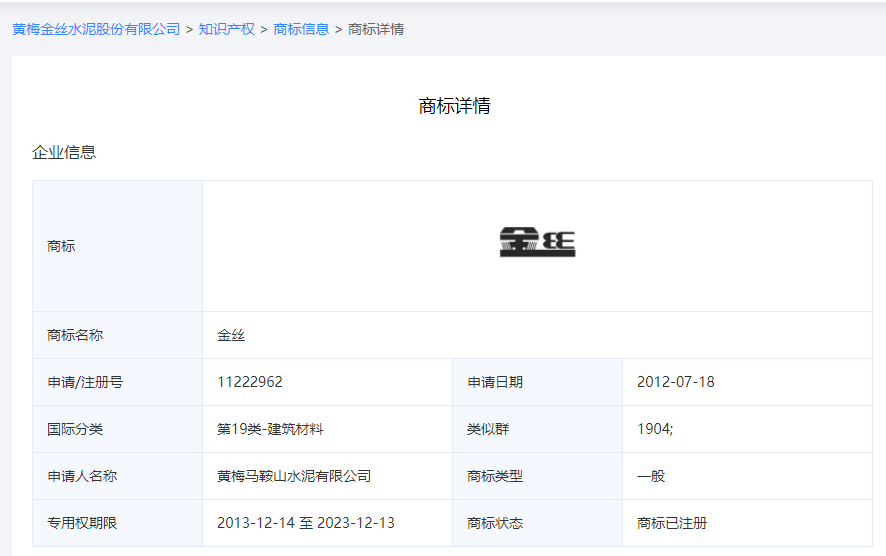
Task: Click similar group value 1904;
Action: pyautogui.click(x=655, y=429)
